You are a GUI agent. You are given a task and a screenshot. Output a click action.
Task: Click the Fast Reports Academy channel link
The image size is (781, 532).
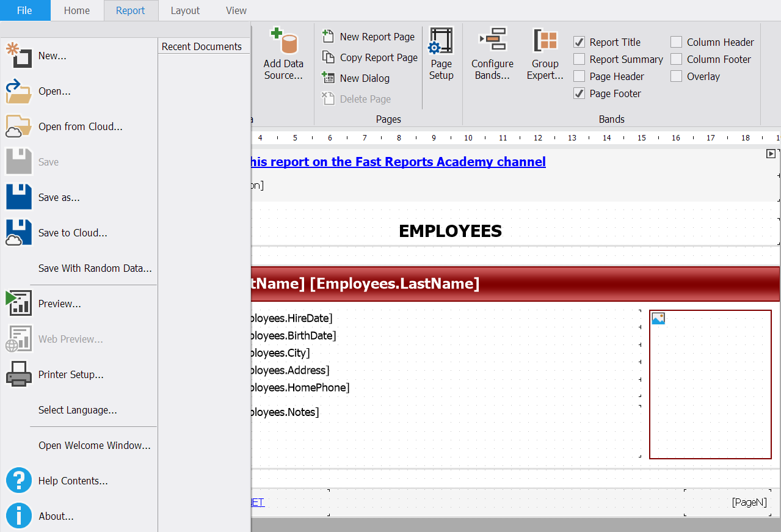pyautogui.click(x=397, y=162)
